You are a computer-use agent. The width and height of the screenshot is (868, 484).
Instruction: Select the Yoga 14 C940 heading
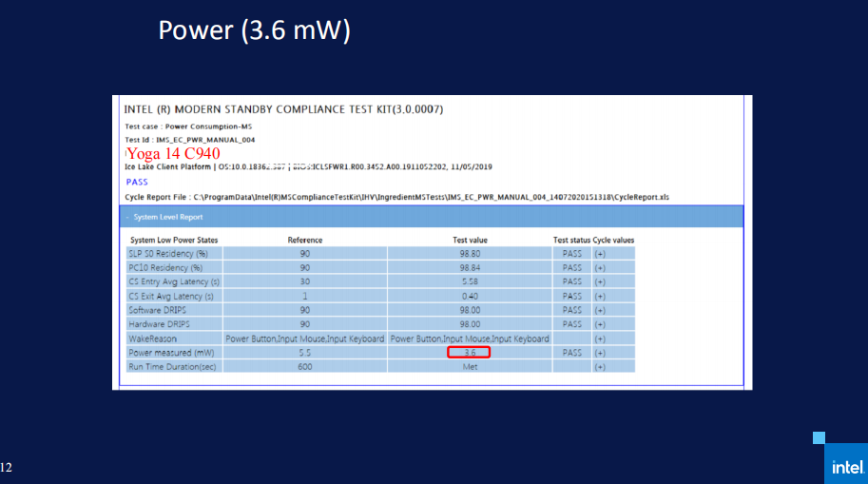pyautogui.click(x=173, y=153)
